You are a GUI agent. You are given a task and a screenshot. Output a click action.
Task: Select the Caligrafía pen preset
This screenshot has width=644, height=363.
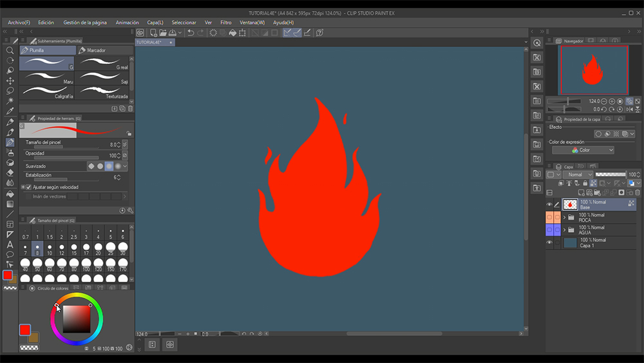[47, 92]
